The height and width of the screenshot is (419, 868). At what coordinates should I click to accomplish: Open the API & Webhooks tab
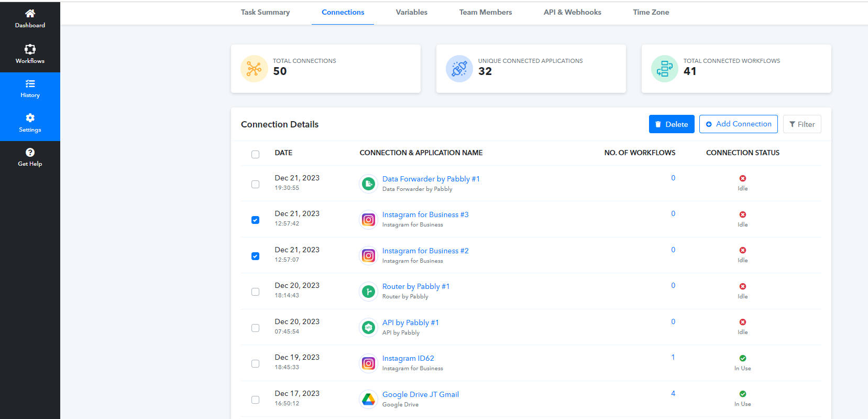click(x=572, y=12)
